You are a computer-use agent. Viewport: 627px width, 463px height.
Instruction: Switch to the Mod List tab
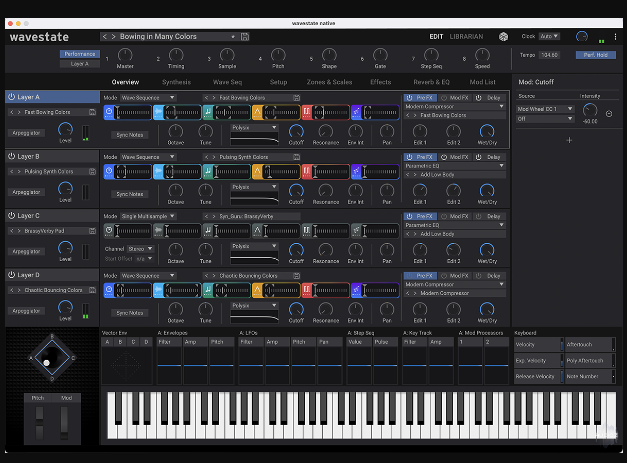point(483,82)
